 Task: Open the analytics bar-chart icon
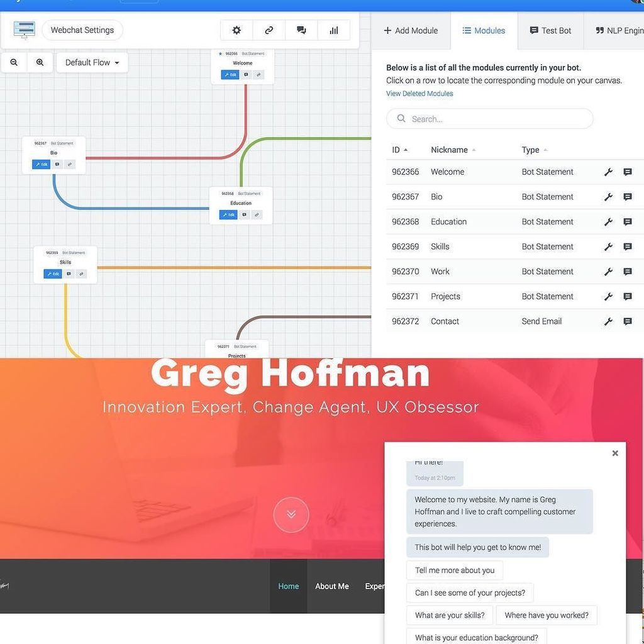333,30
